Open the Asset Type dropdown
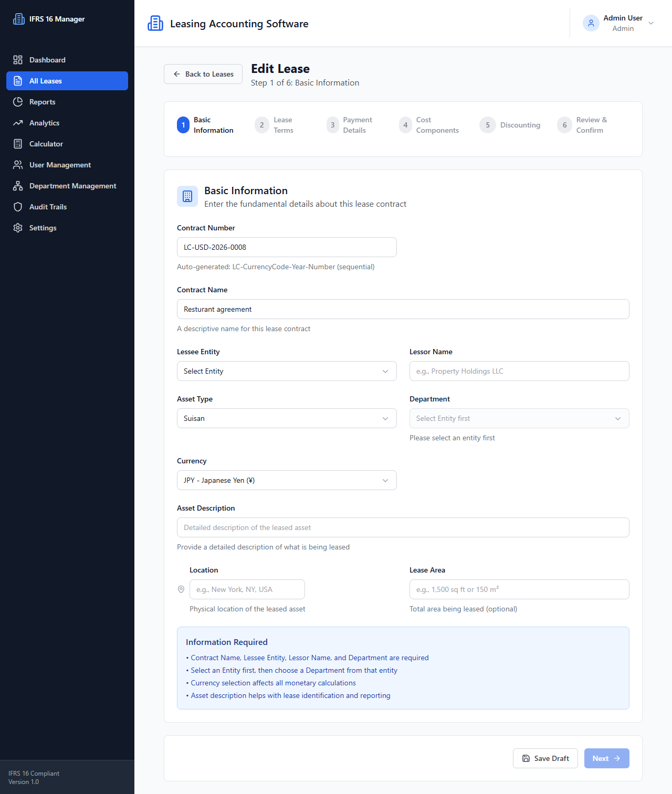This screenshot has width=672, height=794. pyautogui.click(x=287, y=418)
